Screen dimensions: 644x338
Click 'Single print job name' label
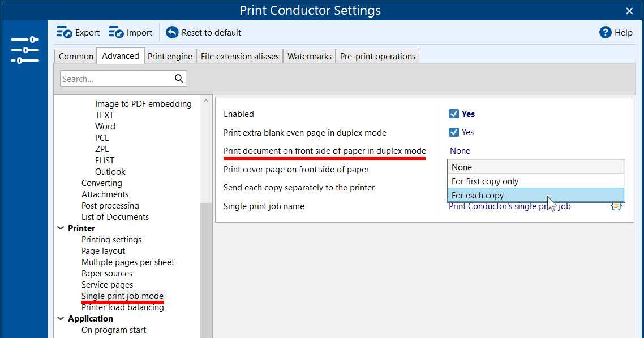pos(264,206)
